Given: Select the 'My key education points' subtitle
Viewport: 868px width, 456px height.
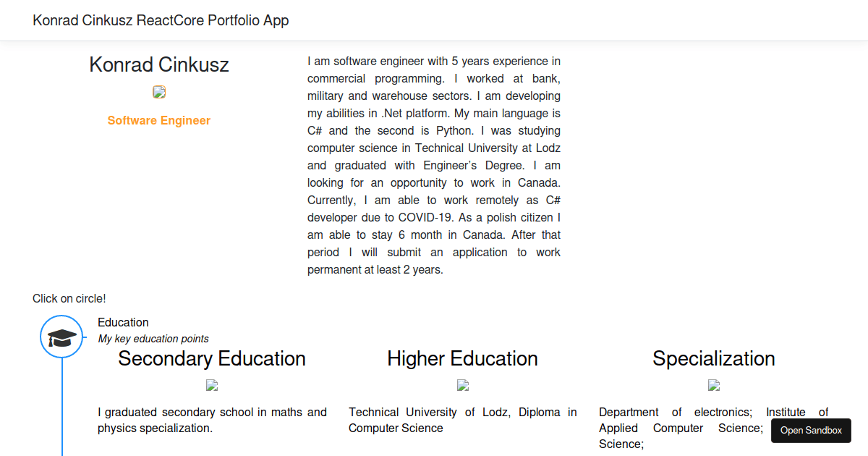Looking at the screenshot, I should click(153, 339).
